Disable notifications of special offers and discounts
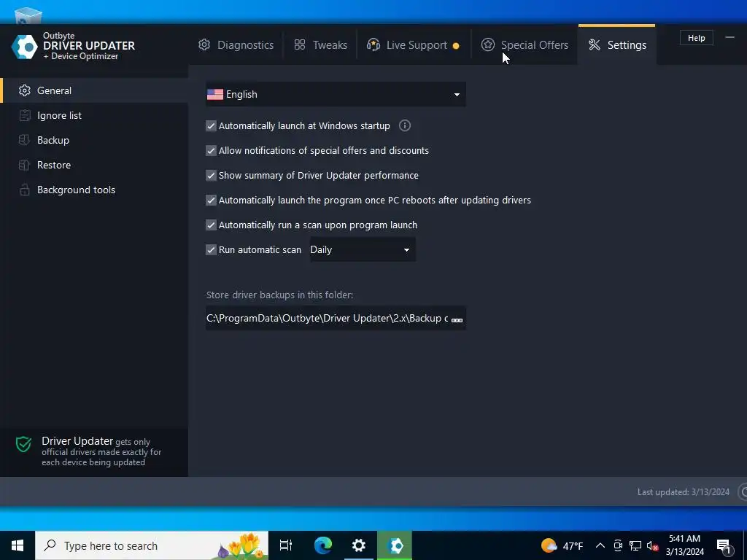This screenshot has height=560, width=747. point(211,150)
